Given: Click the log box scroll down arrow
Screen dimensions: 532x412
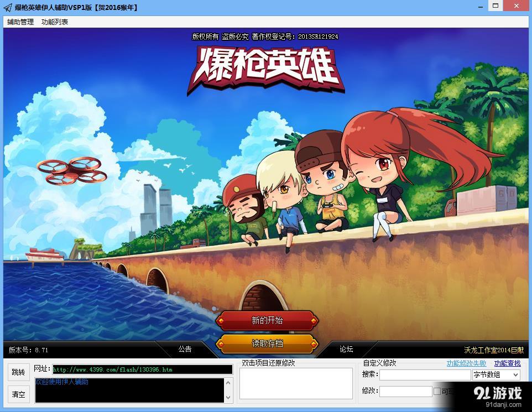Looking at the screenshot, I should [228, 398].
